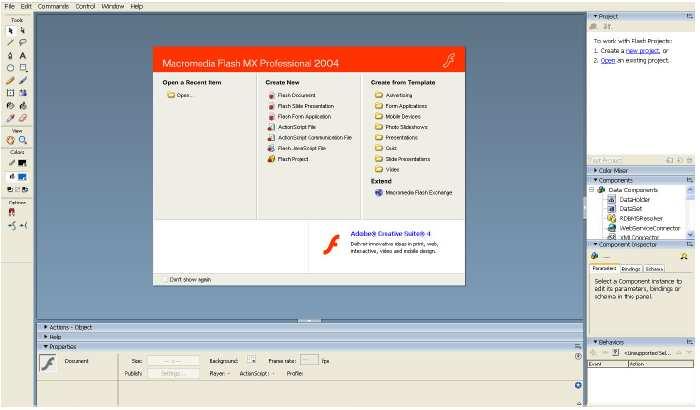Collapse the Behaviors panel
This screenshot has width=700, height=410.
click(595, 342)
